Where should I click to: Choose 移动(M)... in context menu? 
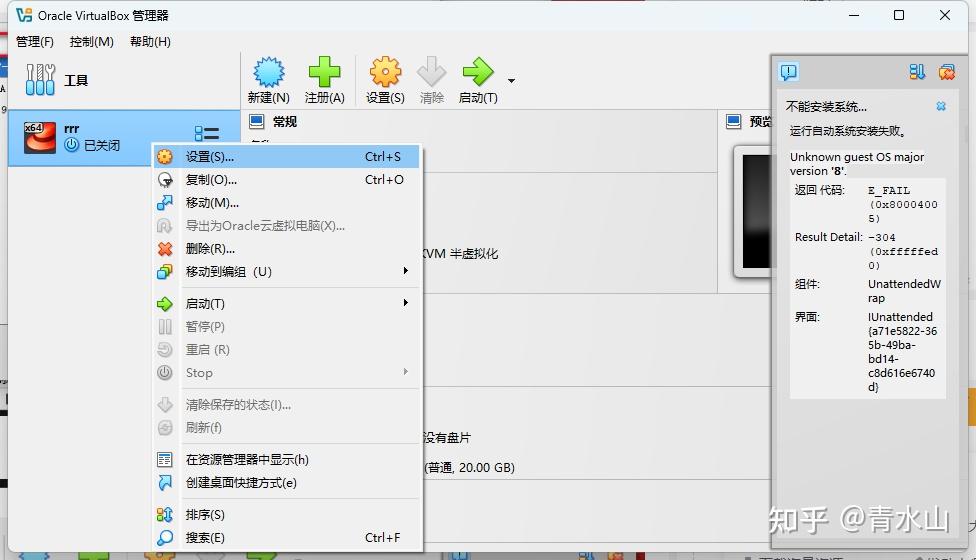click(286, 203)
